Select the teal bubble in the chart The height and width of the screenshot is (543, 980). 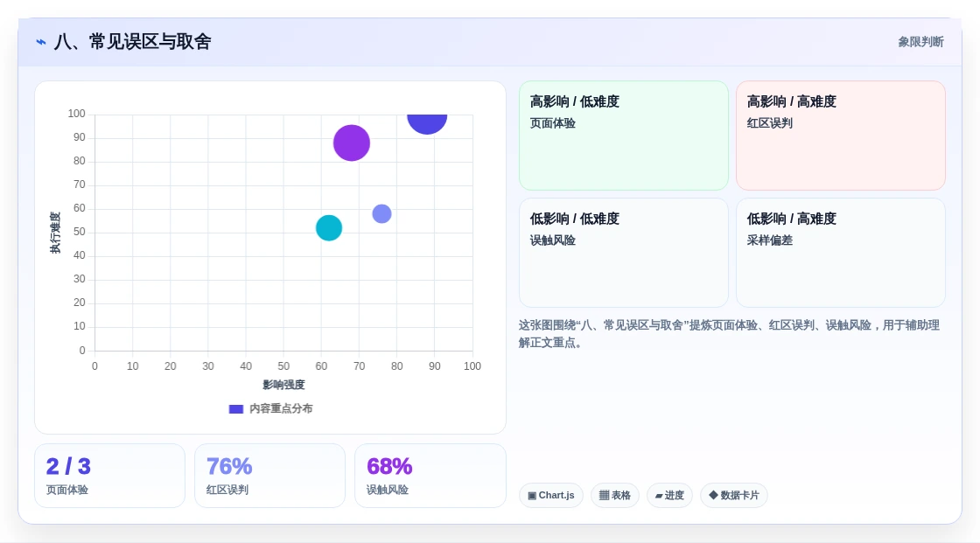click(329, 228)
